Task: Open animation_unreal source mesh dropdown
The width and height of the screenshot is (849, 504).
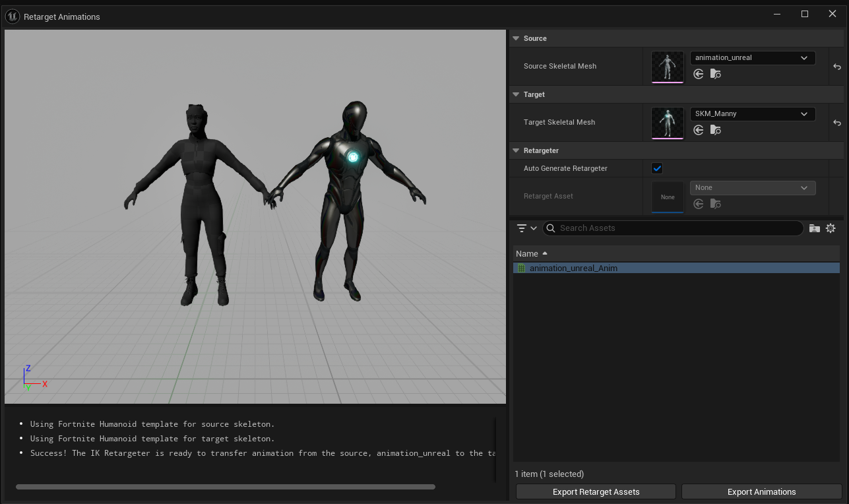Action: click(753, 58)
